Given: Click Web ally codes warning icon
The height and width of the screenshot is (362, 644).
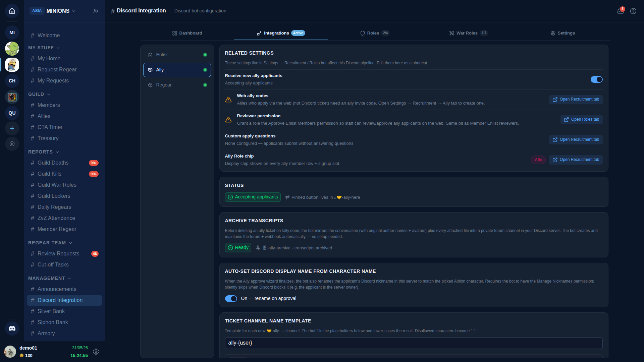Looking at the screenshot, I should 228,100.
